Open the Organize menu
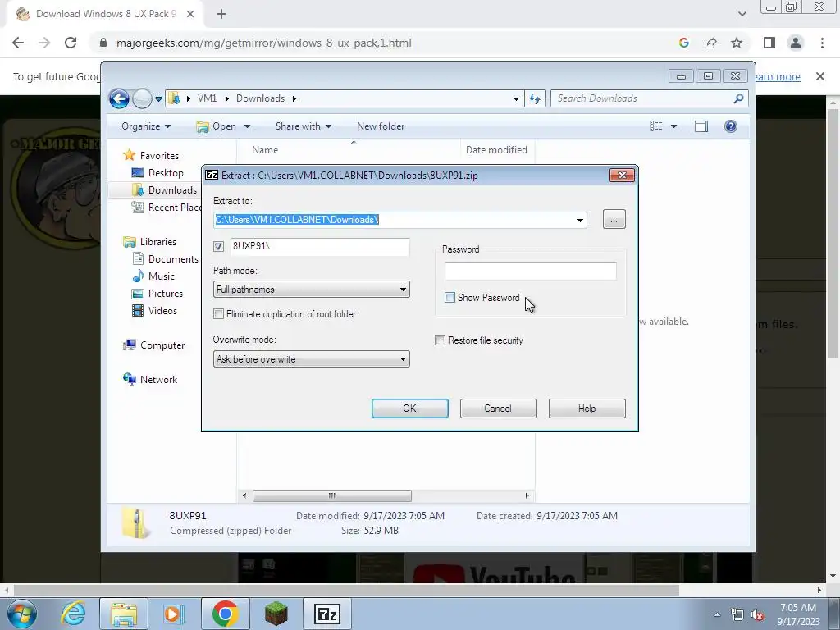The width and height of the screenshot is (840, 630). (x=146, y=126)
